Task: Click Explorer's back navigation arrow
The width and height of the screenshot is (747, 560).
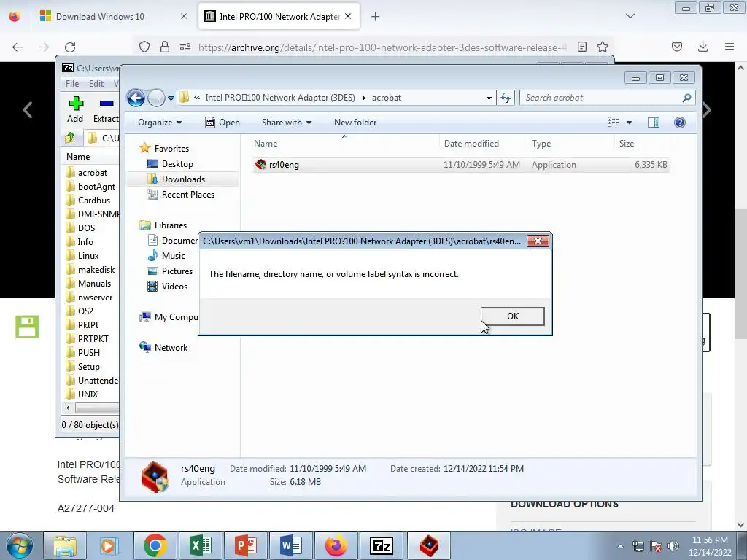Action: 136,98
